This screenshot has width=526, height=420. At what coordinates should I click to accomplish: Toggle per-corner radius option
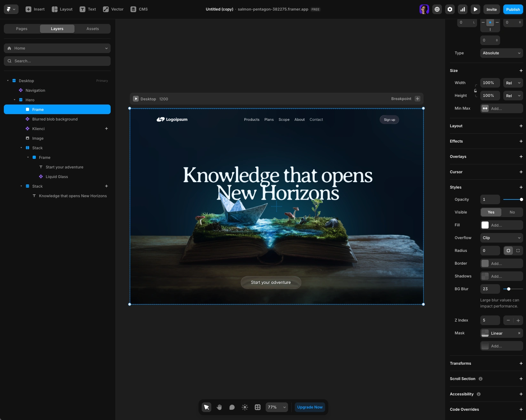(x=518, y=251)
